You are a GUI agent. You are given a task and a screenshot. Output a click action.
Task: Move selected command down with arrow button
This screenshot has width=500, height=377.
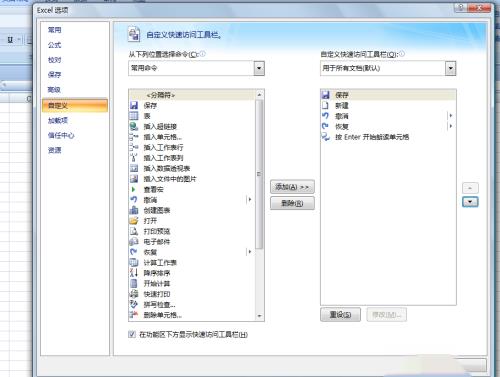tap(470, 202)
